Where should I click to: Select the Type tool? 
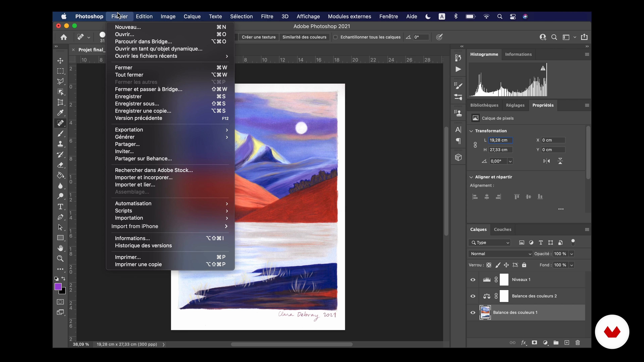click(x=60, y=207)
